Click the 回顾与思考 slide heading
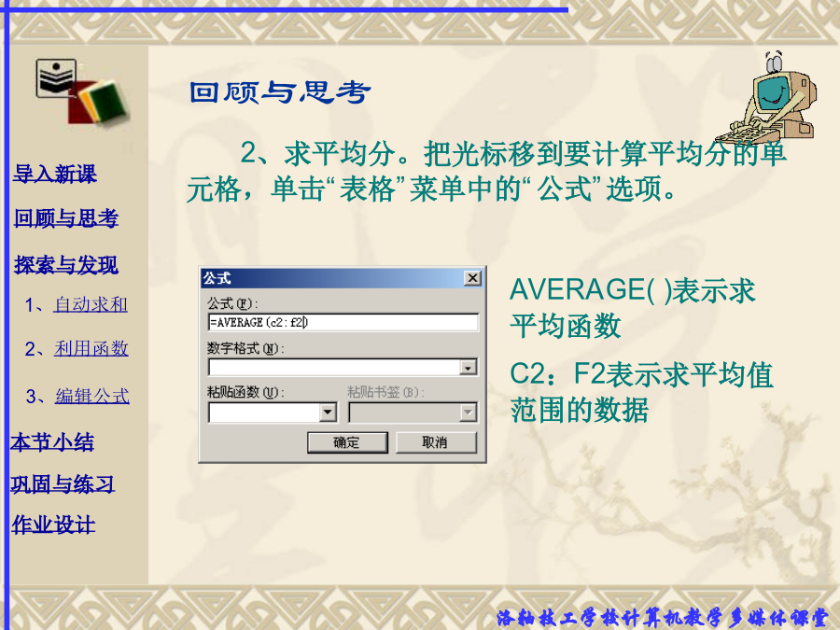Image resolution: width=840 pixels, height=630 pixels. click(x=280, y=92)
